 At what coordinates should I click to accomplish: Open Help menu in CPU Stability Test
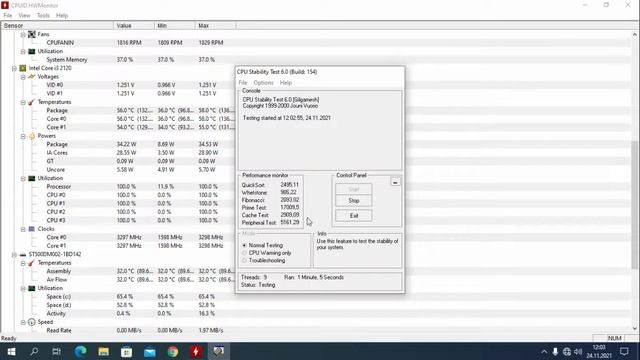[x=286, y=82]
